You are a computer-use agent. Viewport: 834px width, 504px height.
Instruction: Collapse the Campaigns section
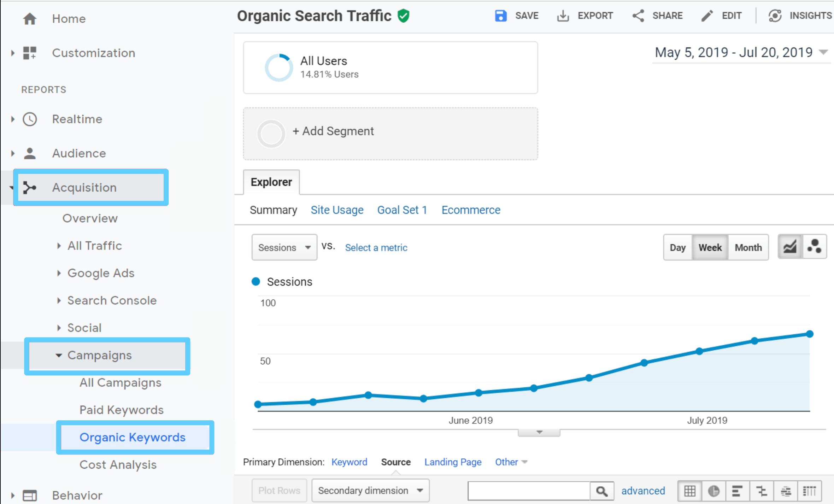pos(59,355)
